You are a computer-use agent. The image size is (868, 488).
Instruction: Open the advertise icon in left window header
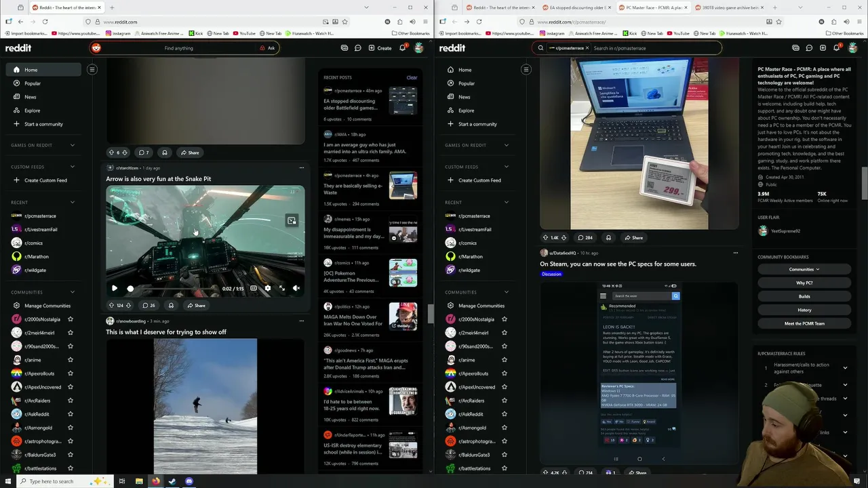click(x=344, y=48)
